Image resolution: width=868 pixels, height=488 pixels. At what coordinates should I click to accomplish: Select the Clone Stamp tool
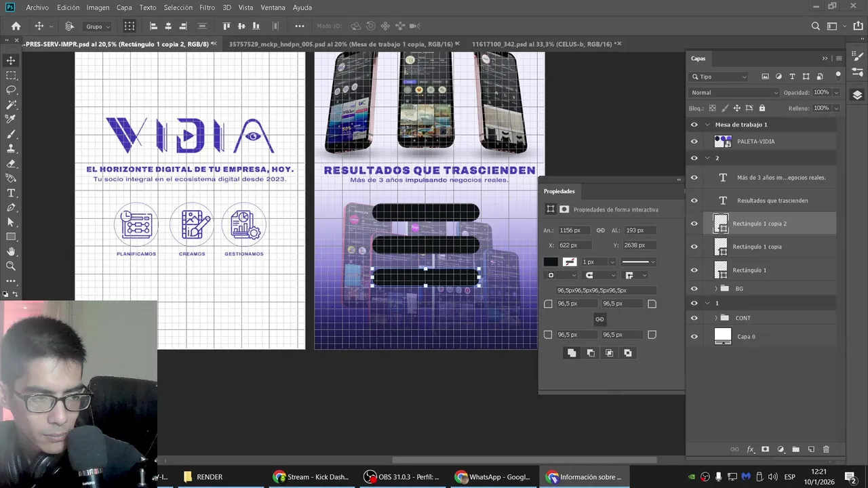11,148
